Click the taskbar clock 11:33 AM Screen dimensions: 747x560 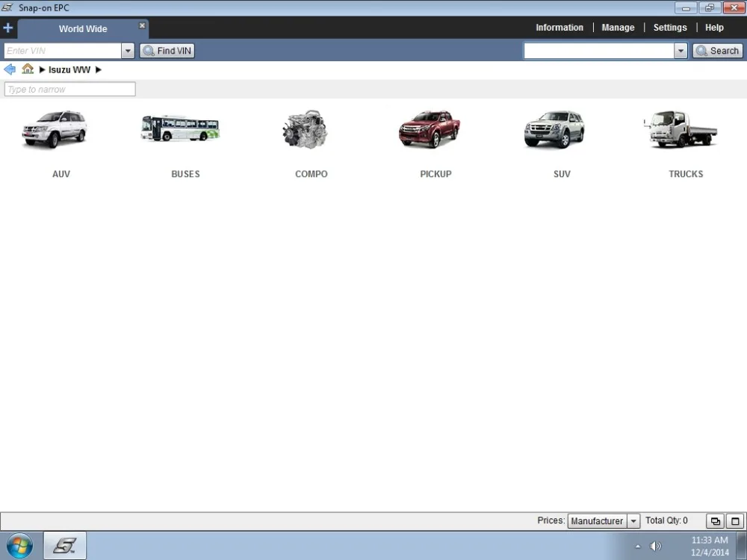pyautogui.click(x=710, y=540)
